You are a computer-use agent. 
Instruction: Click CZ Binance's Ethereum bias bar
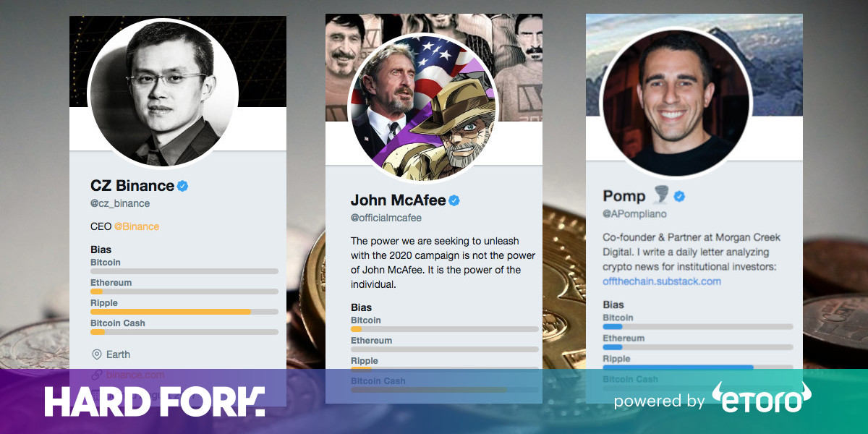(x=184, y=292)
